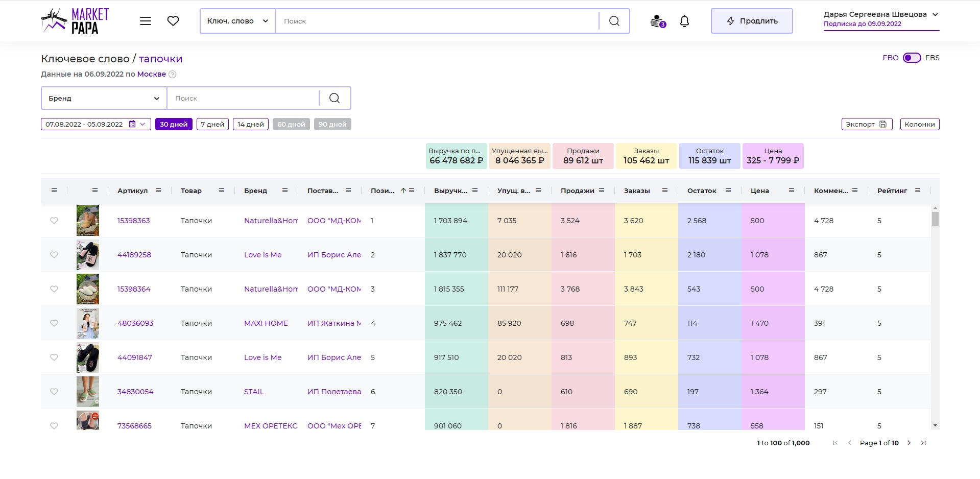Image resolution: width=980 pixels, height=479 pixels.
Task: Favorite article 48036093 with heart
Action: click(x=54, y=323)
